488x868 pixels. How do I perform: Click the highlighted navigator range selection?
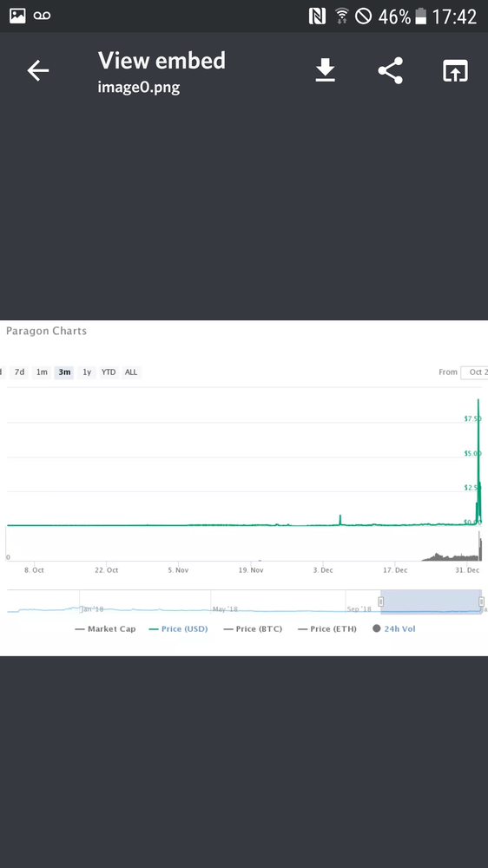point(431,602)
